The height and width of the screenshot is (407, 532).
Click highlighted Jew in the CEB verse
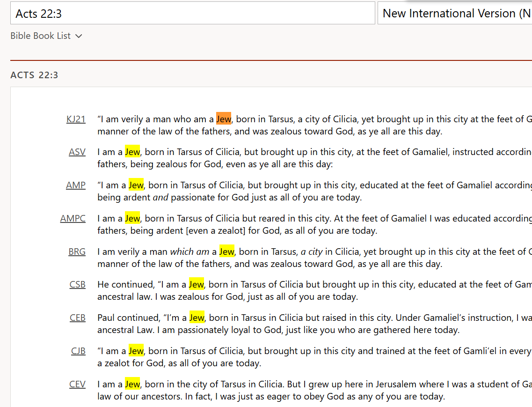197,318
